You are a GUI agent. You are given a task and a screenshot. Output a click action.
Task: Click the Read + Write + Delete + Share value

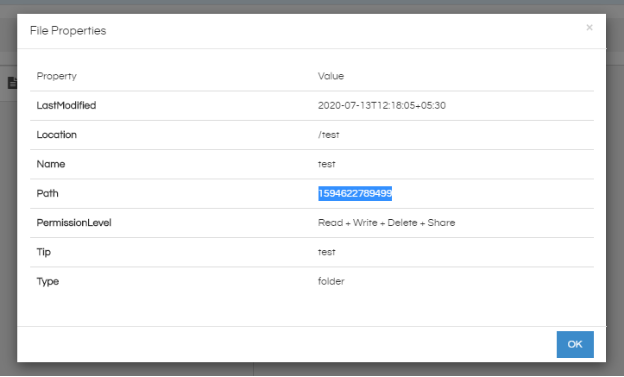(386, 223)
